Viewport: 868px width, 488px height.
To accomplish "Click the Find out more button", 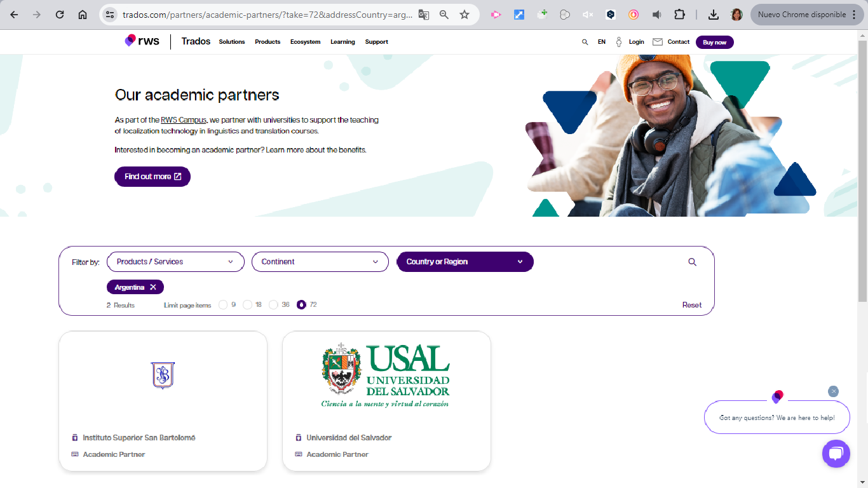I will [x=153, y=177].
